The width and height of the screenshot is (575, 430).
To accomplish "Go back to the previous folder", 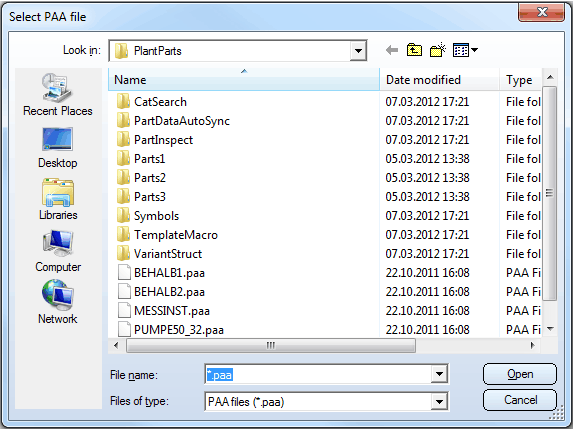I will tap(392, 50).
